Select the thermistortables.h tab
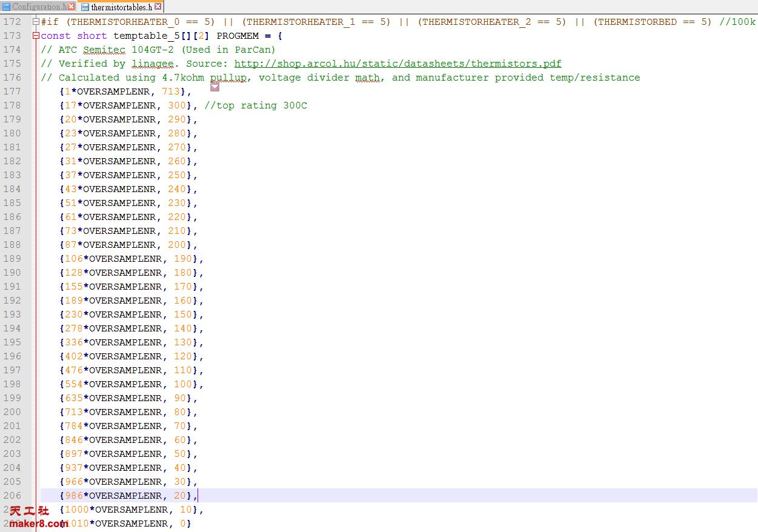 click(x=121, y=7)
